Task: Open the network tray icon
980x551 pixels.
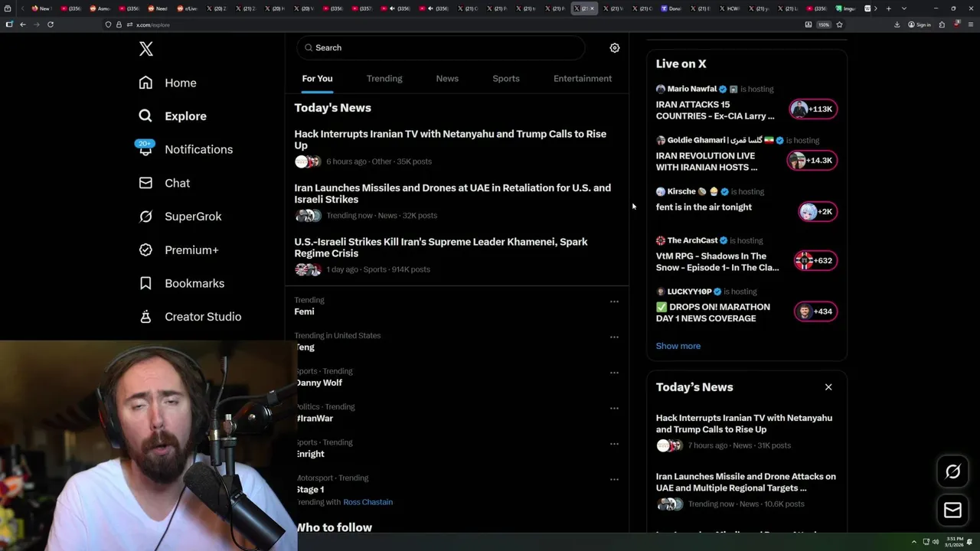Action: [x=925, y=542]
